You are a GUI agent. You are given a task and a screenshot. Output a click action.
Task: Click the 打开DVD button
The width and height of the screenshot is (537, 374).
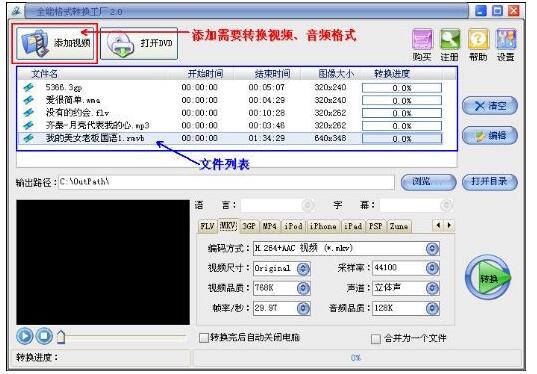(139, 43)
